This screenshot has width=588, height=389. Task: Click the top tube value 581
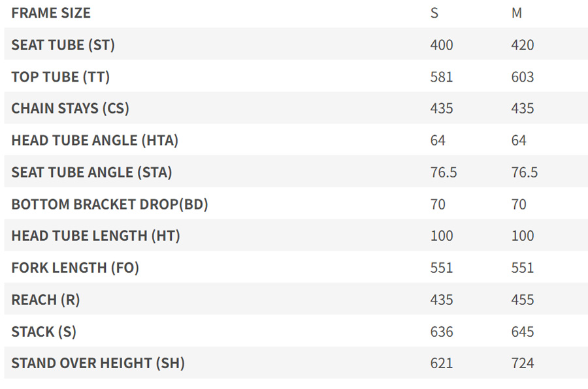(x=442, y=77)
